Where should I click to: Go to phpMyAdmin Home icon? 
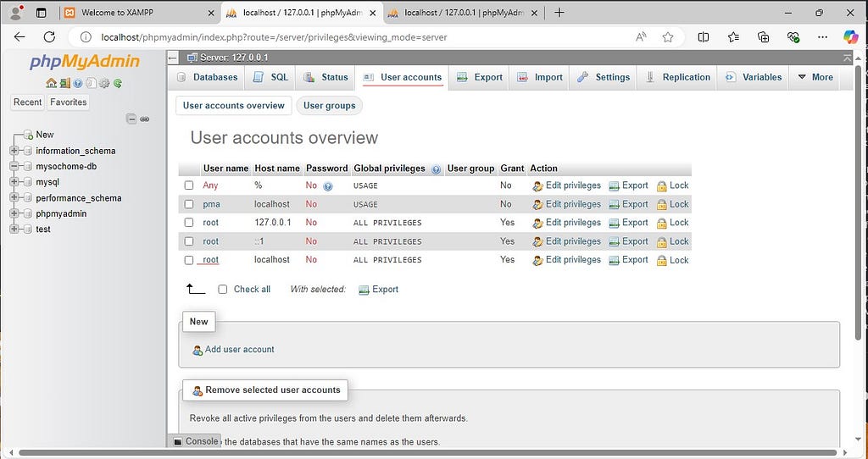click(x=51, y=84)
